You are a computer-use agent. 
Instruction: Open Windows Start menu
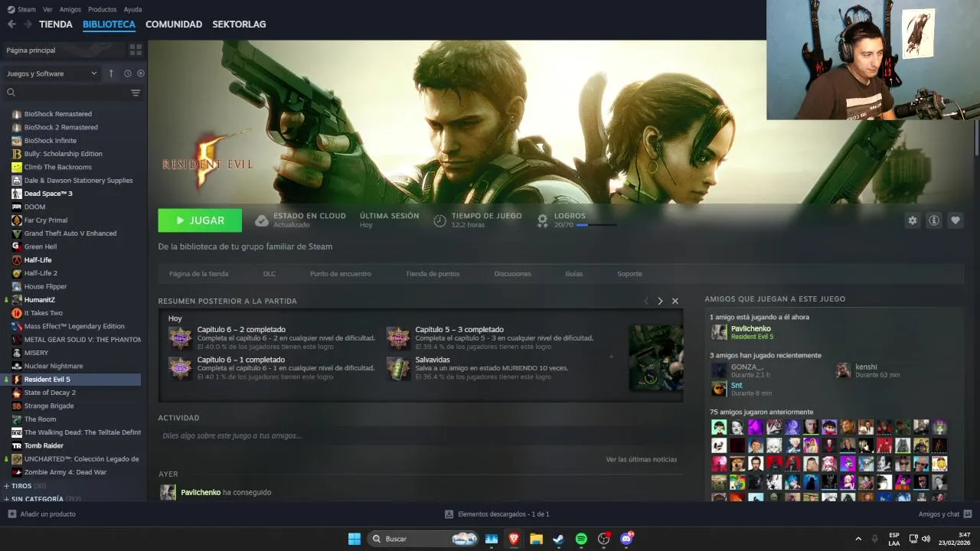[x=354, y=539]
